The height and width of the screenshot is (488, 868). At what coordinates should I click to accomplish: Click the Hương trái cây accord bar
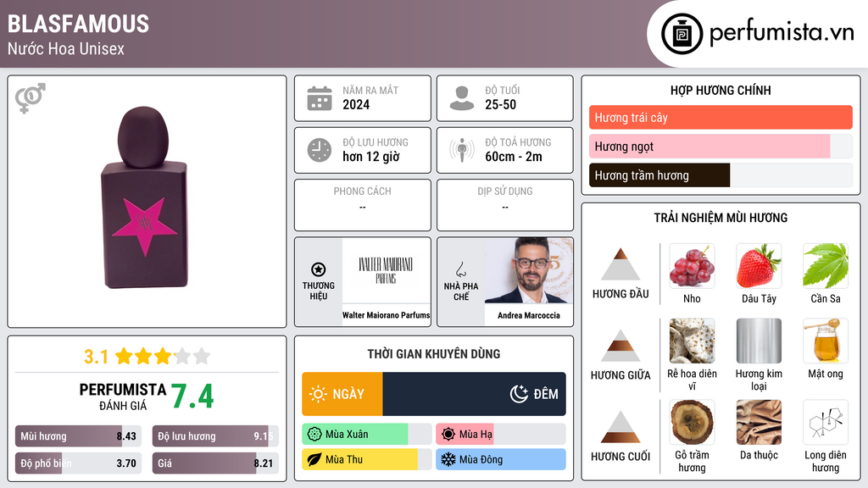[x=721, y=117]
